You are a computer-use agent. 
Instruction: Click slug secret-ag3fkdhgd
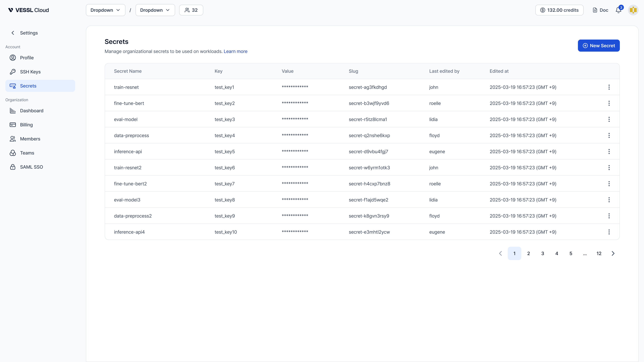pyautogui.click(x=368, y=87)
